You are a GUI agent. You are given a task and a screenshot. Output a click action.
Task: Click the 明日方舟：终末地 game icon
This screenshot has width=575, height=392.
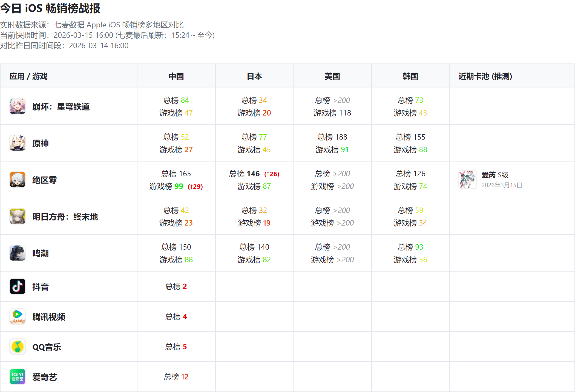(18, 216)
